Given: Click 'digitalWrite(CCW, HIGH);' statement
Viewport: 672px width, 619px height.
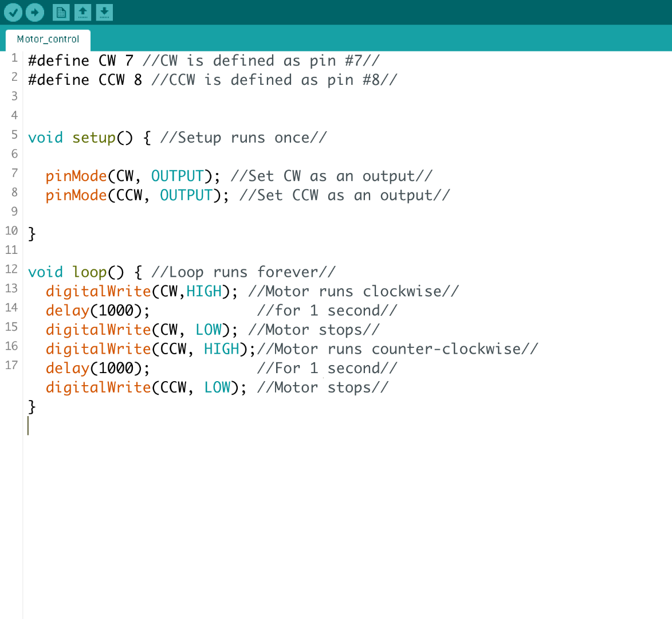Looking at the screenshot, I should pyautogui.click(x=151, y=350).
